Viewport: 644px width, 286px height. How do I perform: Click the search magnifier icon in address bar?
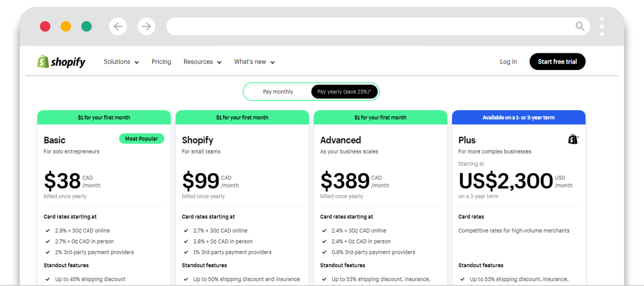[580, 26]
